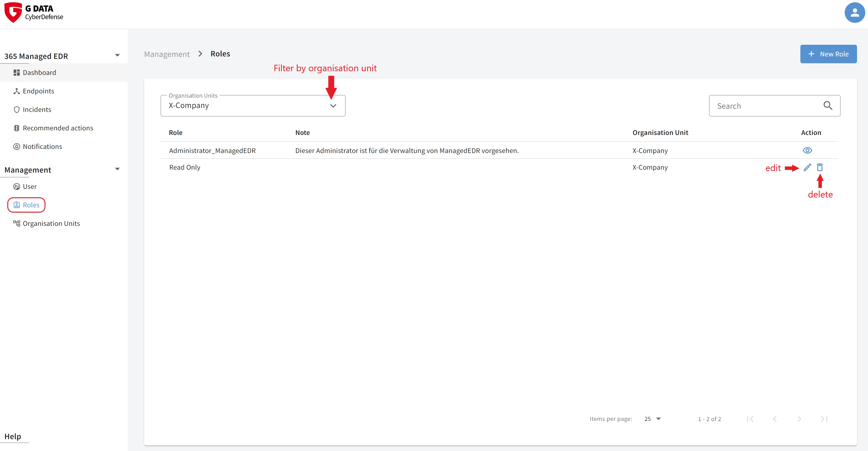This screenshot has height=451, width=868.
Task: Click the note starting 'Dieser Administrator ist'
Action: (407, 150)
